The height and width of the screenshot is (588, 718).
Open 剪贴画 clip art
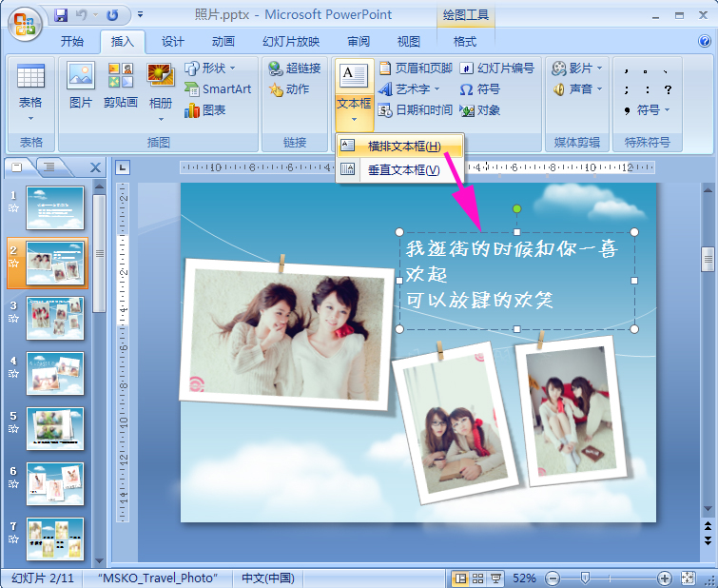[121, 86]
